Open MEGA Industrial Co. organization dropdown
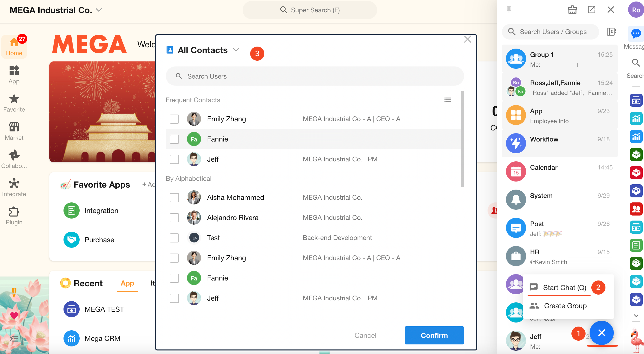 coord(99,10)
